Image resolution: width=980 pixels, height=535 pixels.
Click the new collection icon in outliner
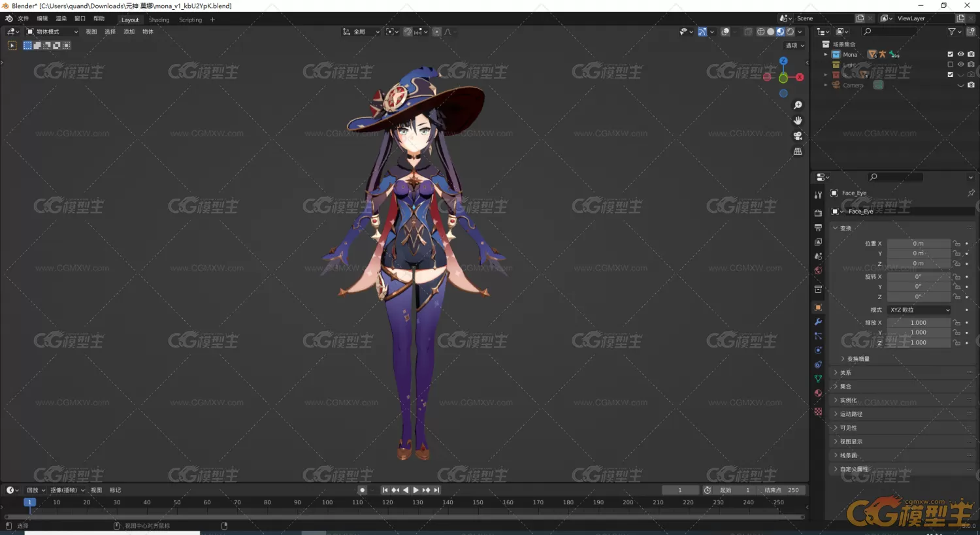point(971,31)
